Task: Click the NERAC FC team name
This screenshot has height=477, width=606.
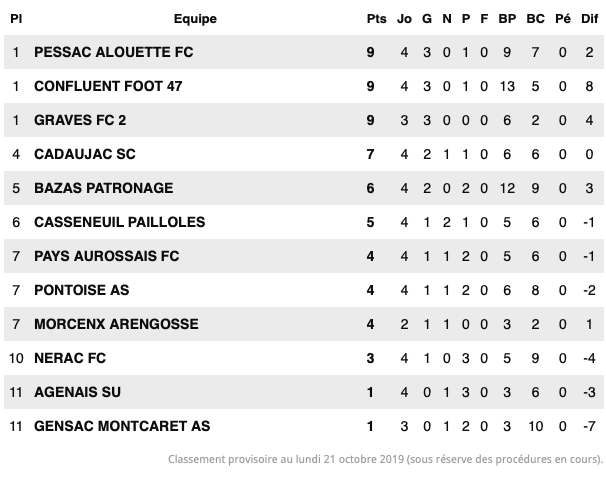Action: [x=70, y=358]
